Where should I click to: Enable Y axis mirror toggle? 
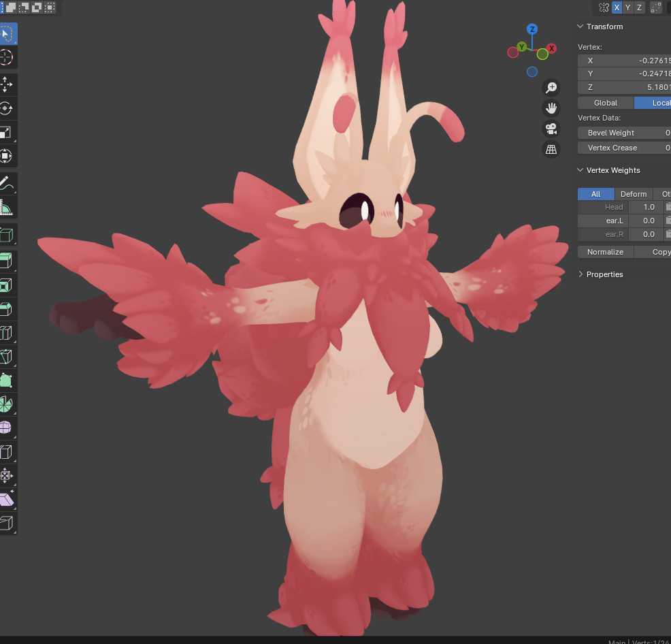coord(627,7)
